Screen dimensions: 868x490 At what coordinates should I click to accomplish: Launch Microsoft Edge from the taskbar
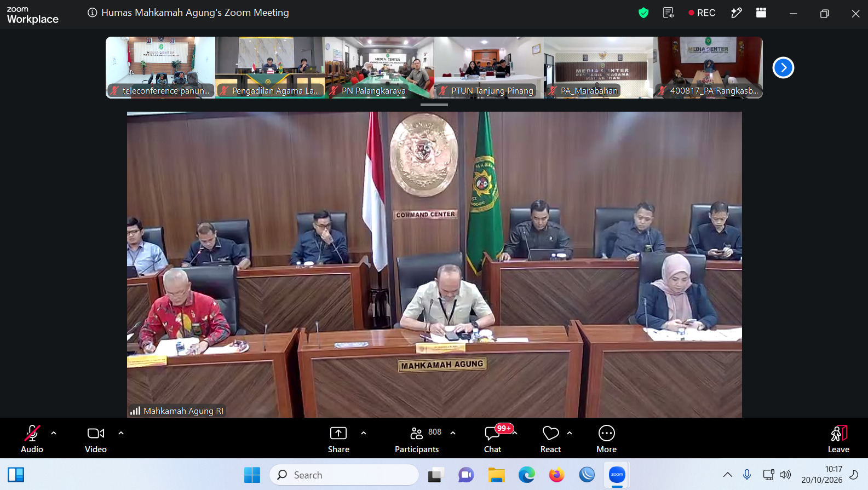527,475
